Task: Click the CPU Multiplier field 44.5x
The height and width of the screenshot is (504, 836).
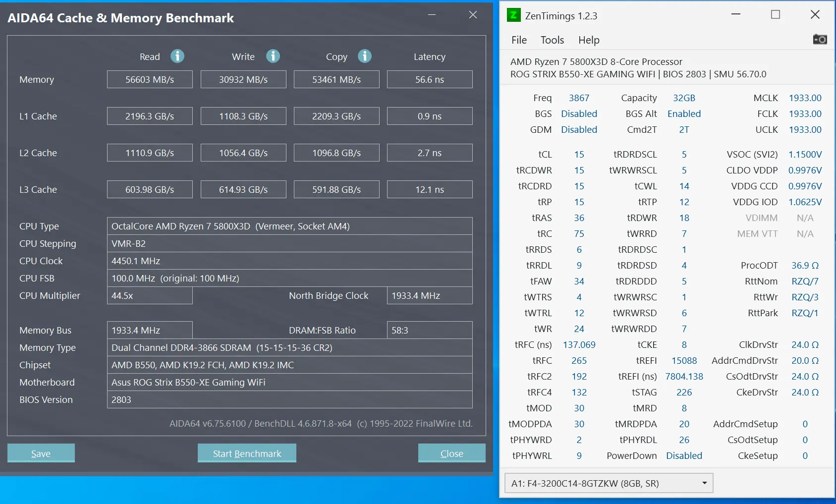Action: [150, 295]
